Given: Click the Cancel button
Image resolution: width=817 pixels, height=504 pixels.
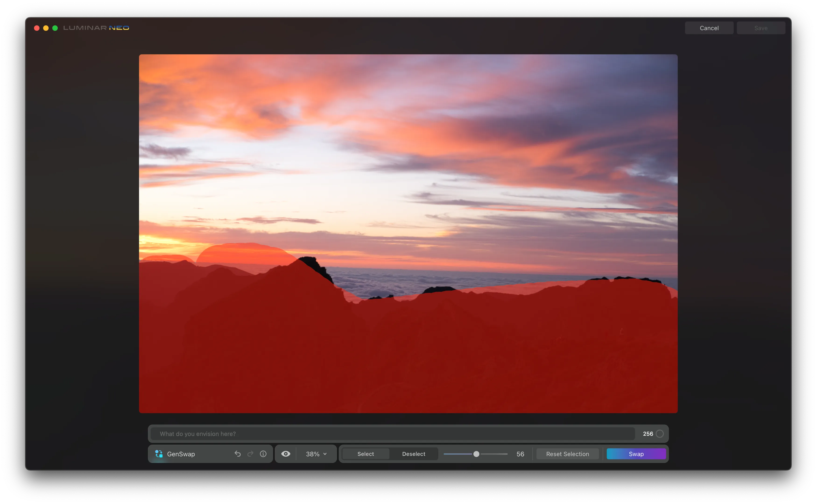Looking at the screenshot, I should pyautogui.click(x=709, y=28).
